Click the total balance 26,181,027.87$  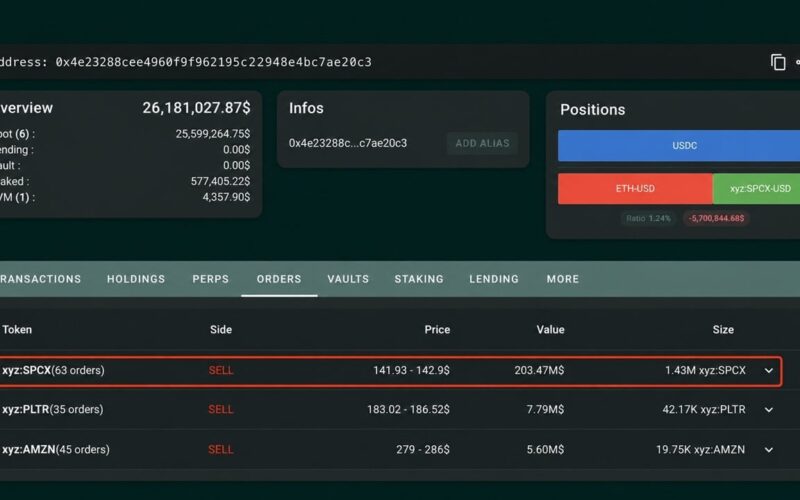coord(196,108)
